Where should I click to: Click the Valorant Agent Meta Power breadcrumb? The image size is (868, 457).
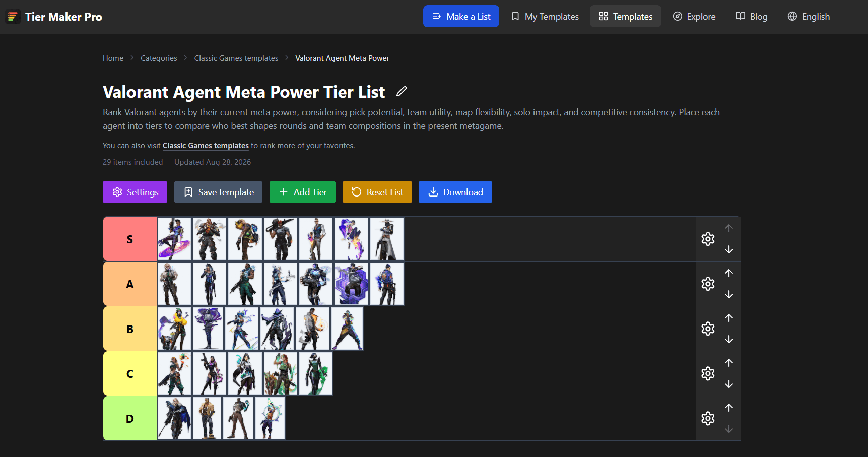tap(342, 58)
